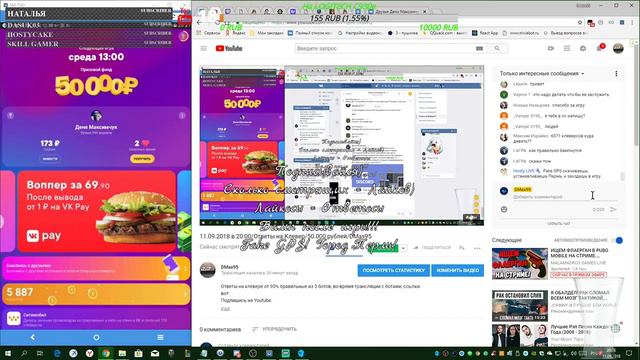The image size is (640, 360).
Task: Tap the question mark help icon in Clever
Action: [x=10, y=116]
